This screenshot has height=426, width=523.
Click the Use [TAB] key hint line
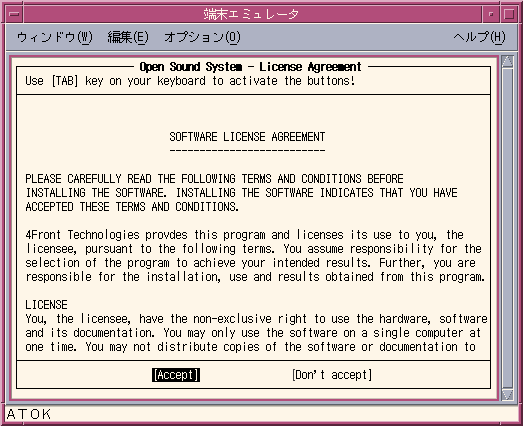(x=190, y=81)
